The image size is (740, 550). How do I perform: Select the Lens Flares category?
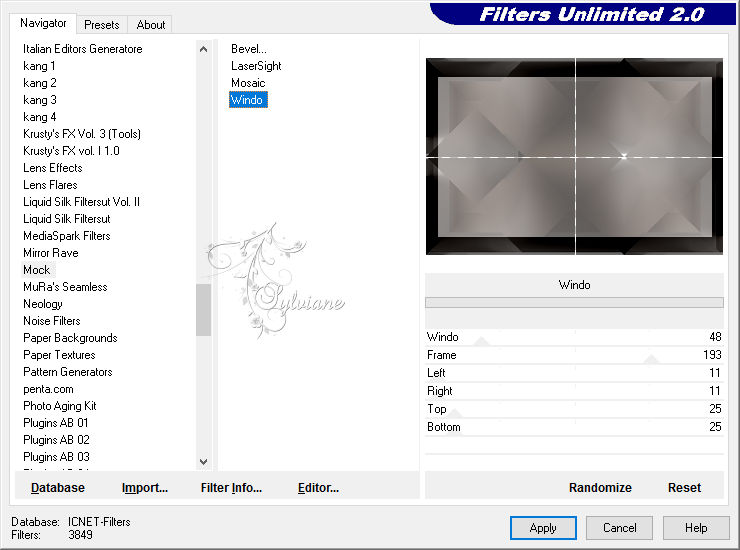coord(50,185)
